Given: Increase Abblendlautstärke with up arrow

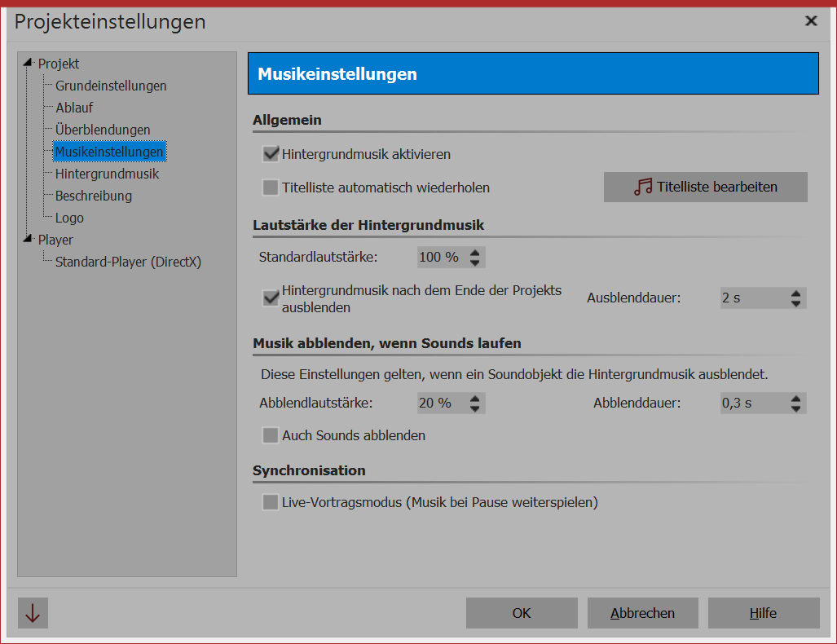Looking at the screenshot, I should coord(476,398).
